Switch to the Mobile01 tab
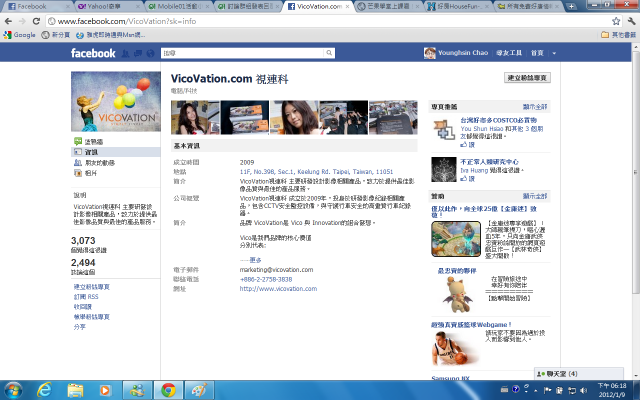 point(178,7)
